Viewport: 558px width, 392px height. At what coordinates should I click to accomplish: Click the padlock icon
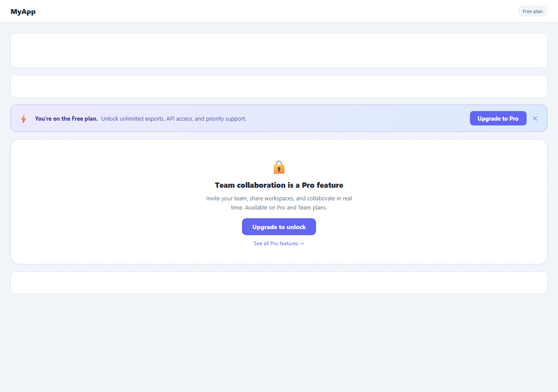(279, 167)
